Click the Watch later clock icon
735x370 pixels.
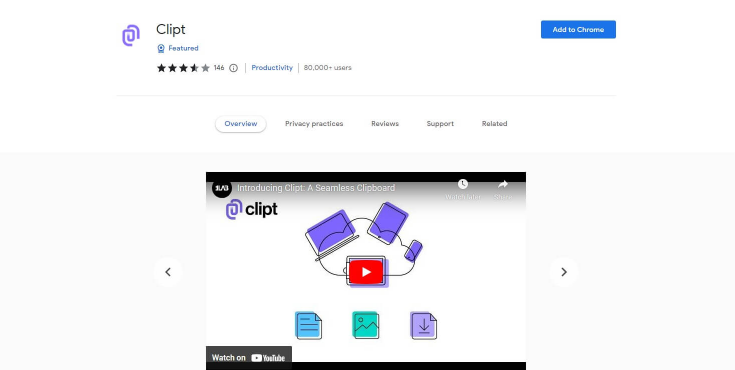[x=463, y=184]
